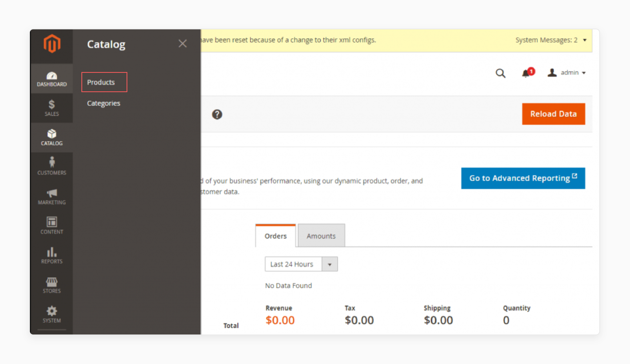Click the search icon

point(501,73)
